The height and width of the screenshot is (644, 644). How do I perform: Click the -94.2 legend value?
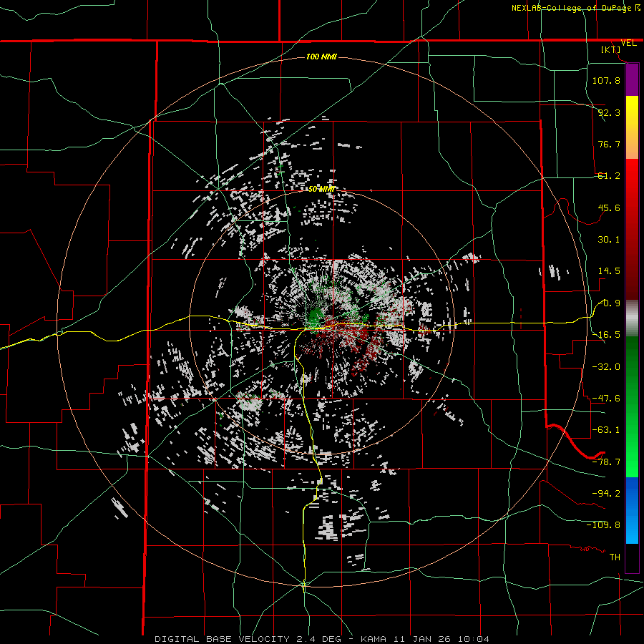click(606, 494)
